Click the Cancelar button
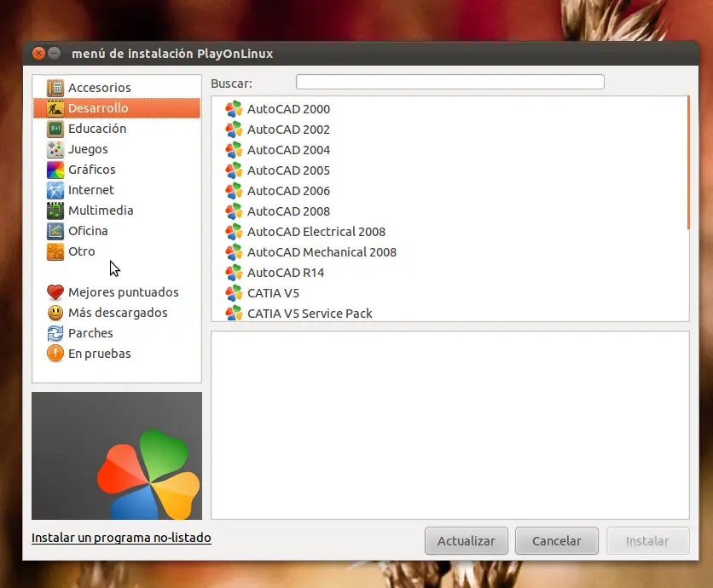Screen dimensions: 713x588 click(x=557, y=541)
